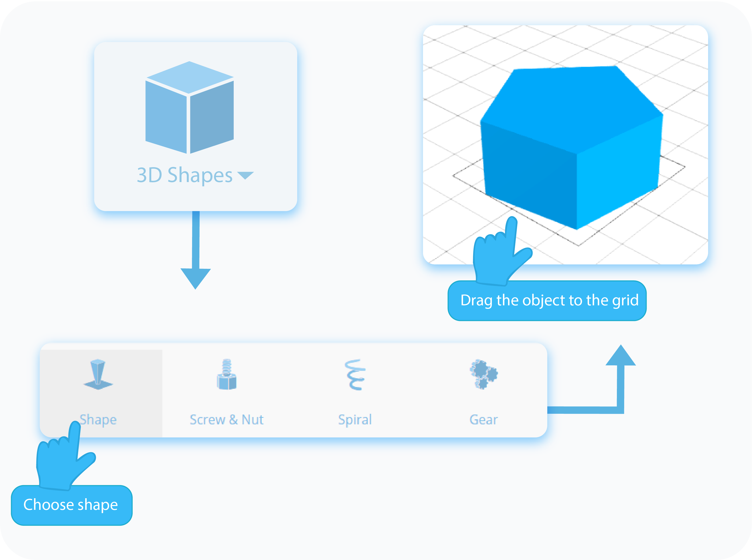Open the Screw & Nut tab label
Image resolution: width=752 pixels, height=560 pixels.
click(x=227, y=420)
